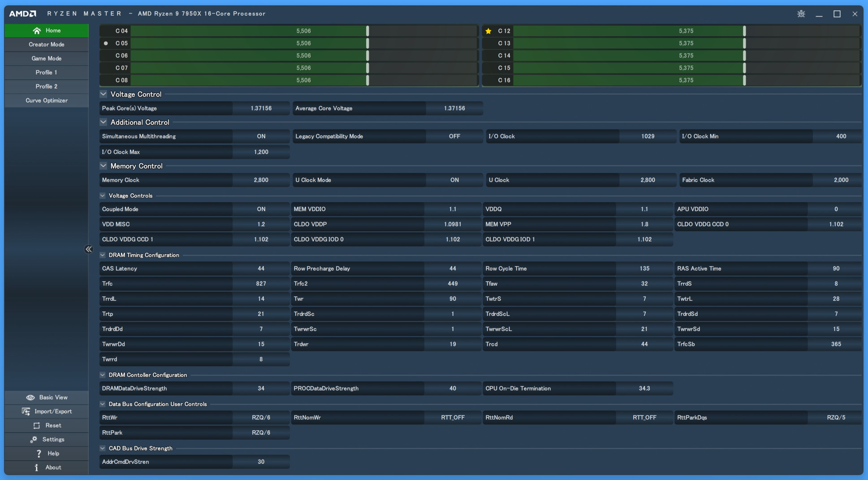Open RttNomWr RTT_OFF value dropdown
This screenshot has width=868, height=480.
tap(453, 417)
